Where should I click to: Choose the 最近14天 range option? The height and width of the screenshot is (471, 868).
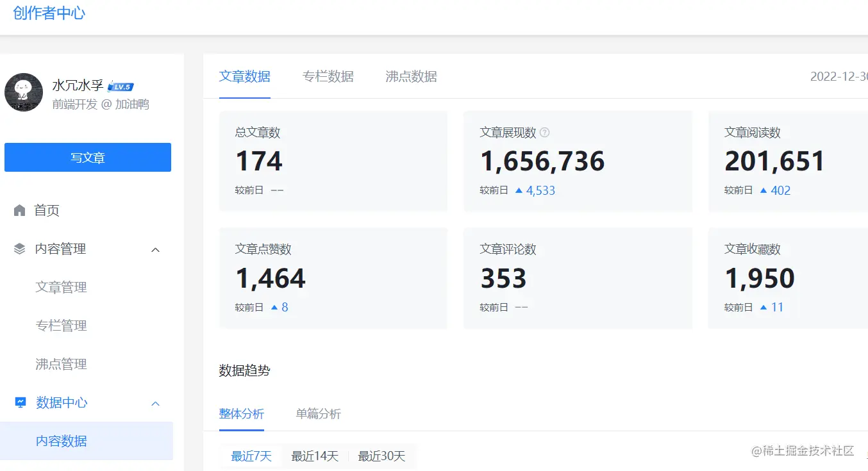click(315, 456)
